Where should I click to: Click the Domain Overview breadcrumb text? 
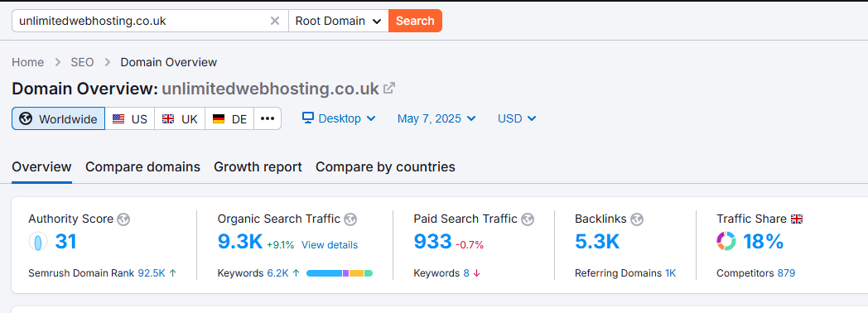169,62
